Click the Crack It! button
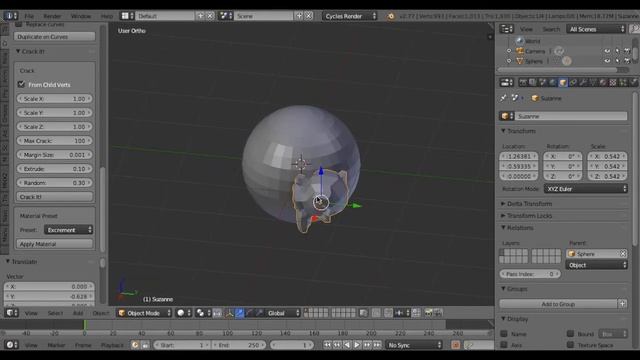Screen dimensions: 640x360 pyautogui.click(x=55, y=197)
